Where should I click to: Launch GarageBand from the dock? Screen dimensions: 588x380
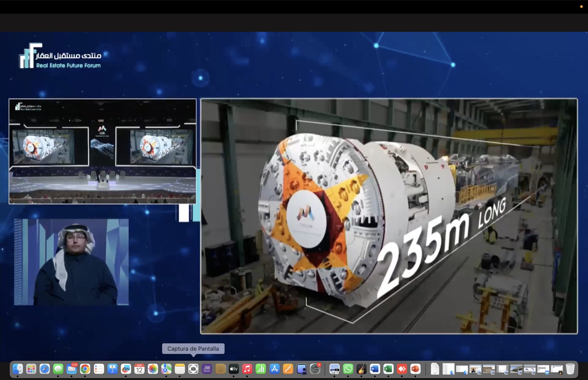pyautogui.click(x=362, y=369)
